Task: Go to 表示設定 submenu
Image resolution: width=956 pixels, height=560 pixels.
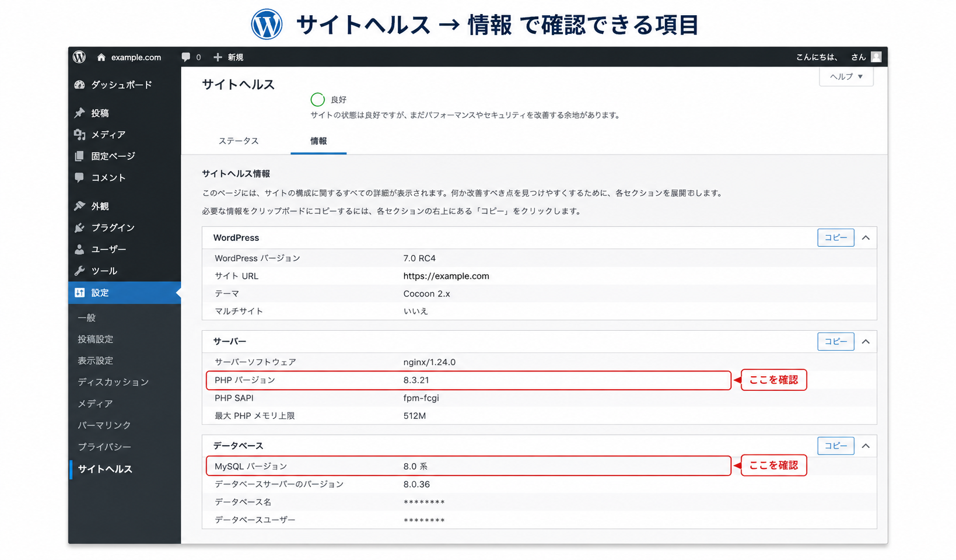Action: tap(96, 360)
